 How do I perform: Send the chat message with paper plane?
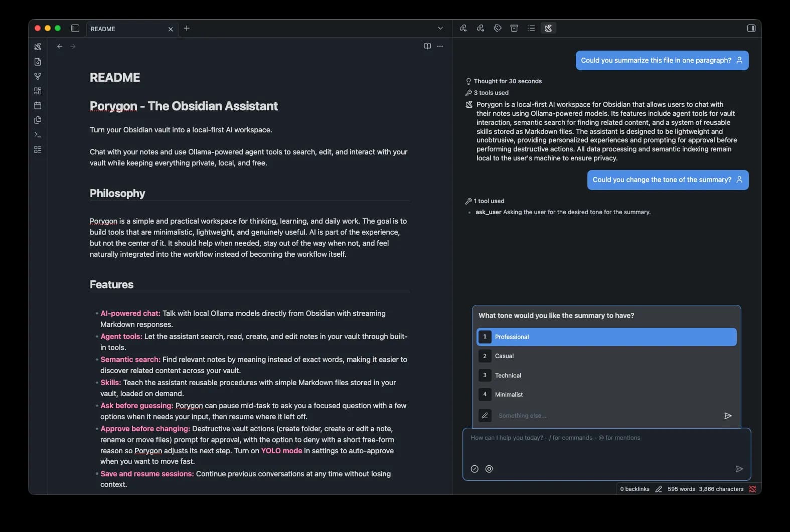[x=739, y=469]
